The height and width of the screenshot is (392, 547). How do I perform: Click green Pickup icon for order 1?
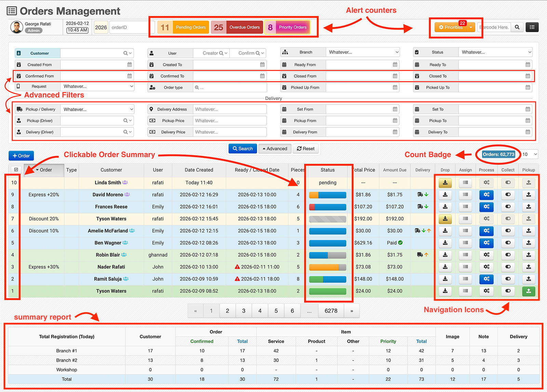(x=529, y=291)
